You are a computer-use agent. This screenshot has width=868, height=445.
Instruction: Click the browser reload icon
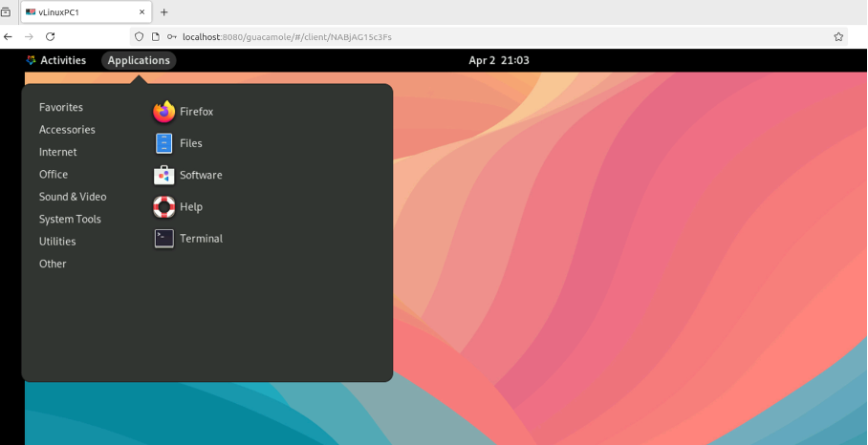point(51,36)
